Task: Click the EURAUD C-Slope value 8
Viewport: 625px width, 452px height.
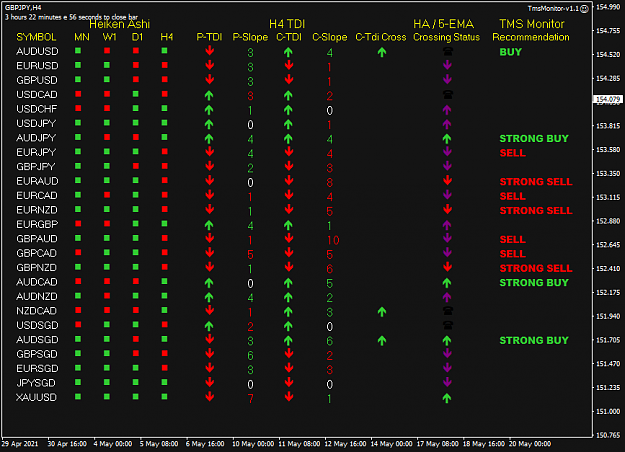Action: [329, 183]
